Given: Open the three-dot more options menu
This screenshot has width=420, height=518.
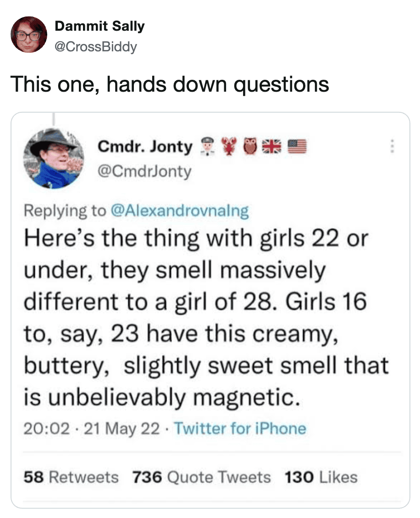Looking at the screenshot, I should 391,146.
